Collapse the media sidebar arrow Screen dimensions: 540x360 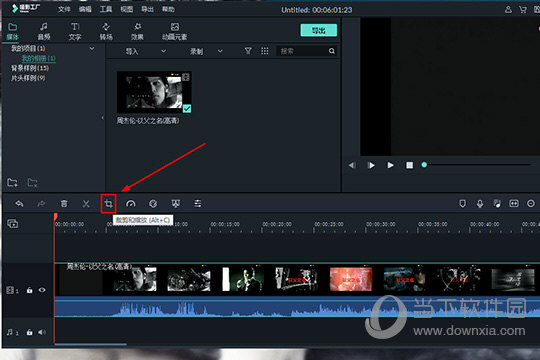tap(102, 118)
